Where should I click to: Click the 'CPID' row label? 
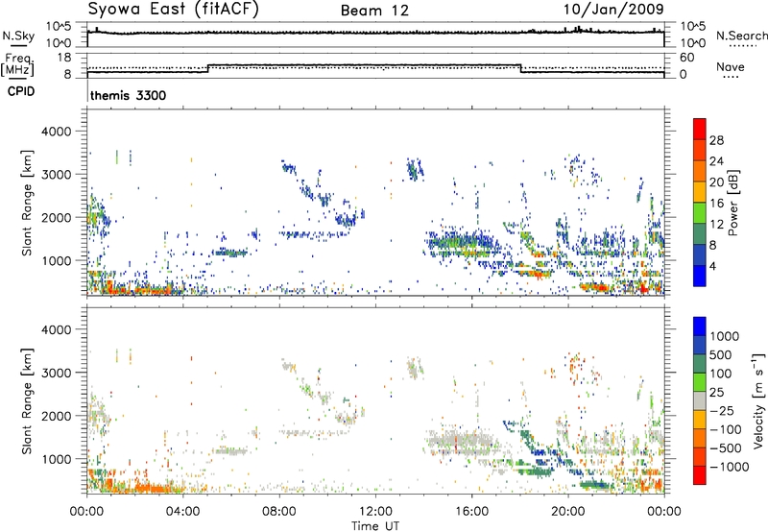(21, 91)
